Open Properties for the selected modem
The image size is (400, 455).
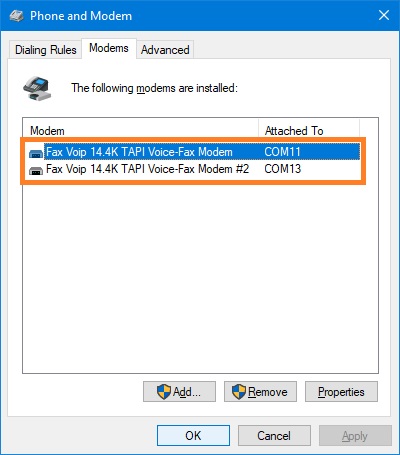pyautogui.click(x=341, y=392)
